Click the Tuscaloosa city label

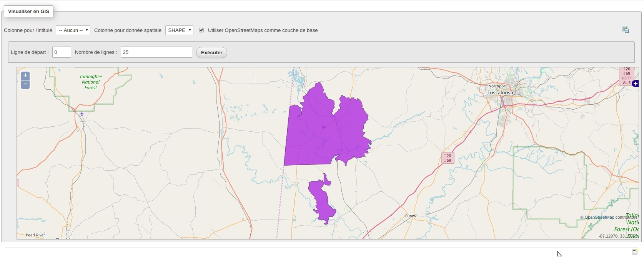coord(500,92)
